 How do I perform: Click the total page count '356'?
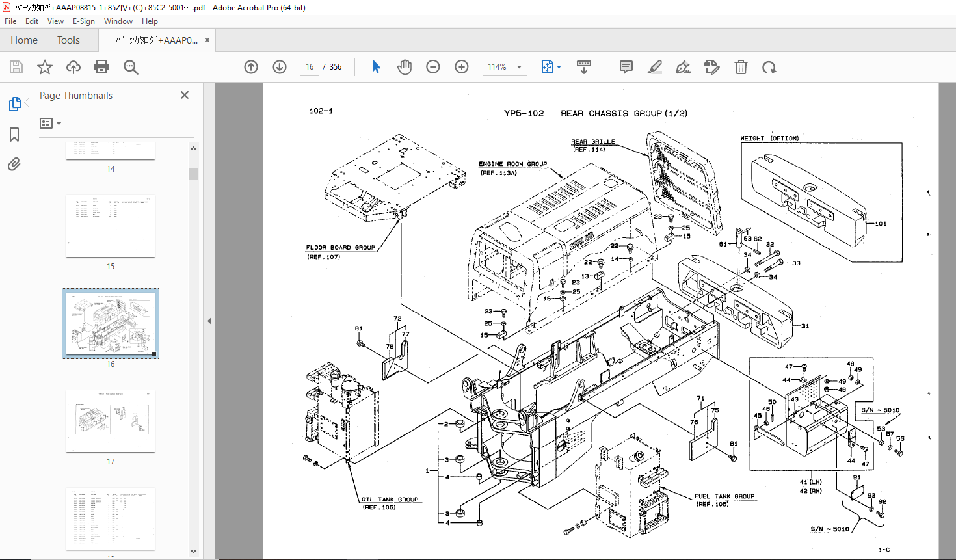tap(336, 67)
